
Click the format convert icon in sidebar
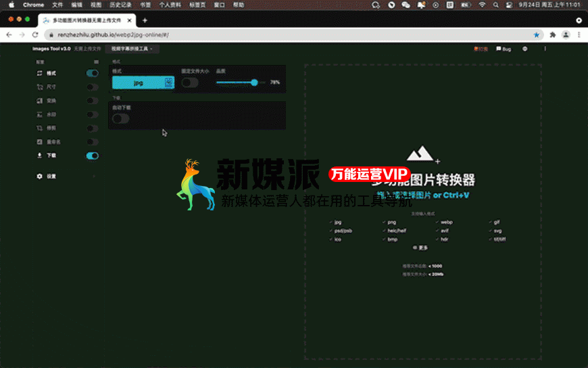pos(39,73)
